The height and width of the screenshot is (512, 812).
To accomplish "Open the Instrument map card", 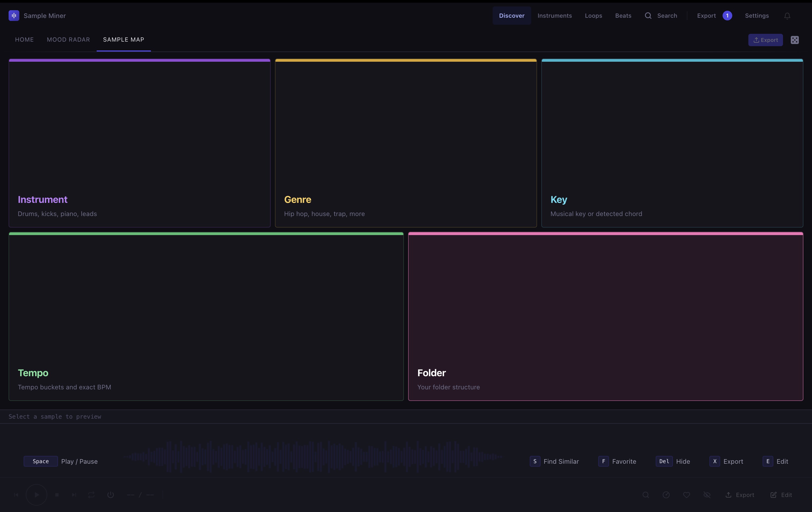I will pos(140,143).
